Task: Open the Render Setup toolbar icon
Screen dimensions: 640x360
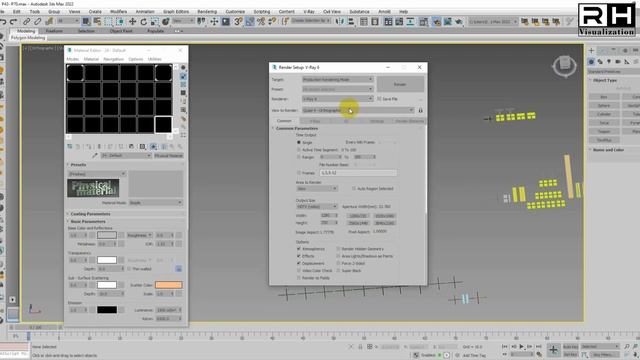Action: click(x=436, y=22)
